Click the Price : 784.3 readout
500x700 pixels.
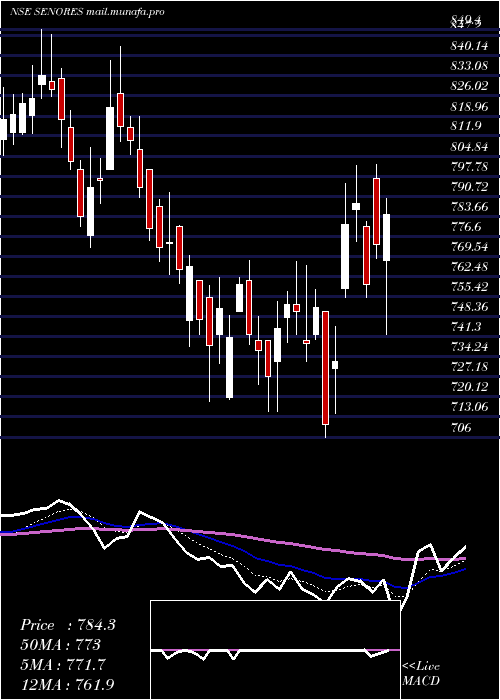[68, 625]
